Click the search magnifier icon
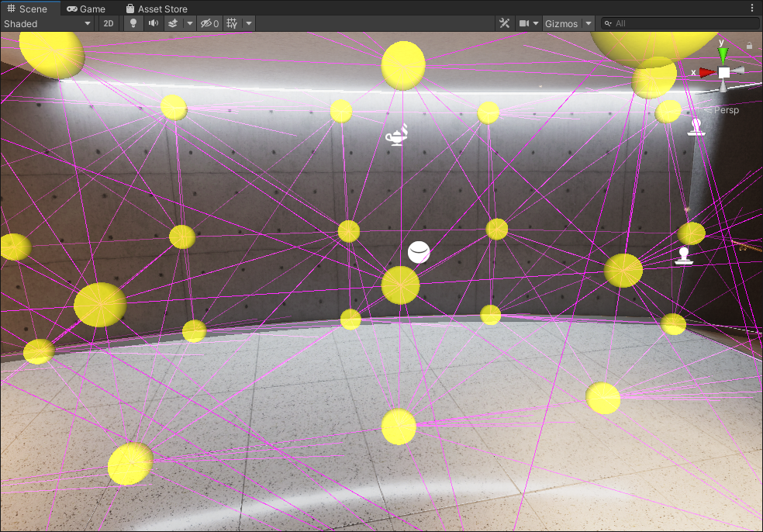The height and width of the screenshot is (532, 763). 608,23
